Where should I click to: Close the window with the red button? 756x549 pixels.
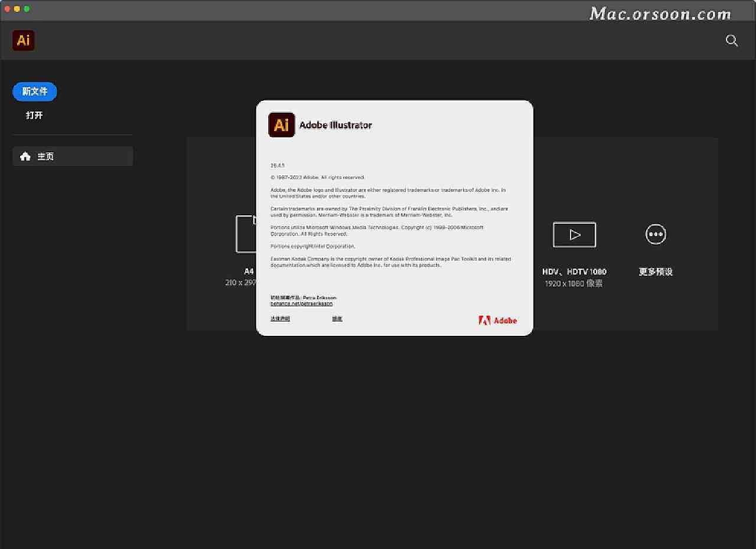[x=8, y=9]
